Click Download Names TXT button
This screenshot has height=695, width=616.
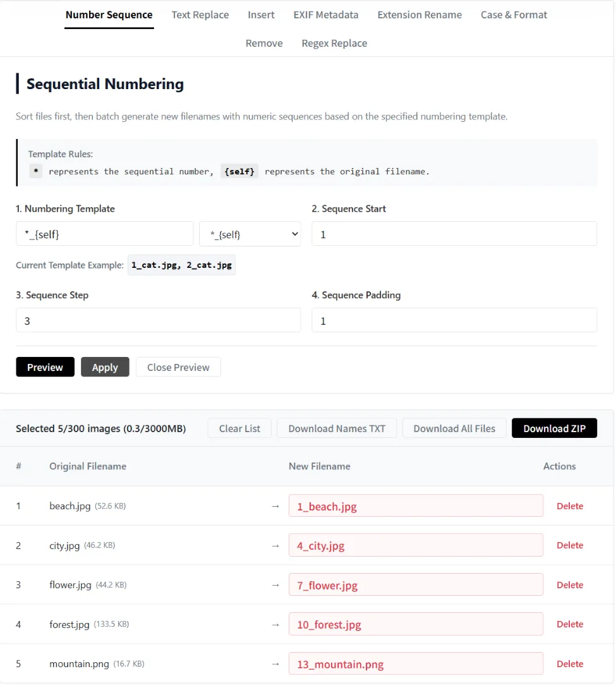click(x=337, y=428)
